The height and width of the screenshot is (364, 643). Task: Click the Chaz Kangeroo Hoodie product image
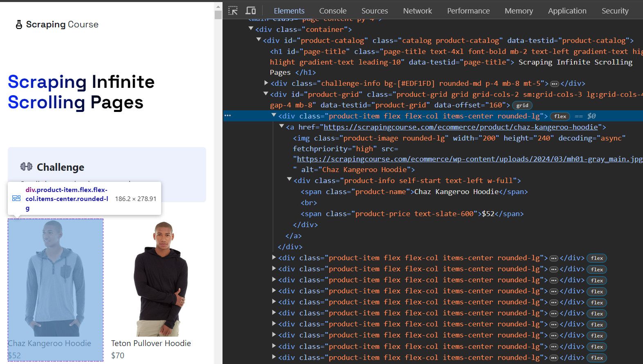(x=56, y=278)
